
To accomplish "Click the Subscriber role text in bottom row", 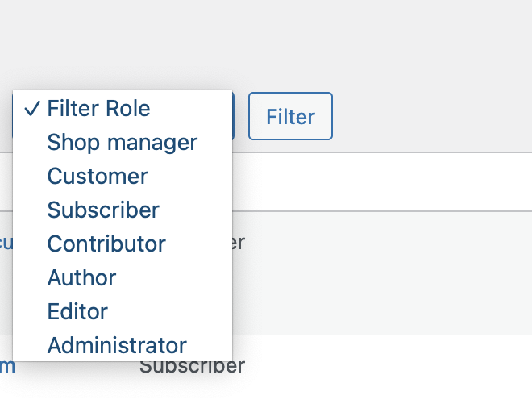I will pos(192,368).
